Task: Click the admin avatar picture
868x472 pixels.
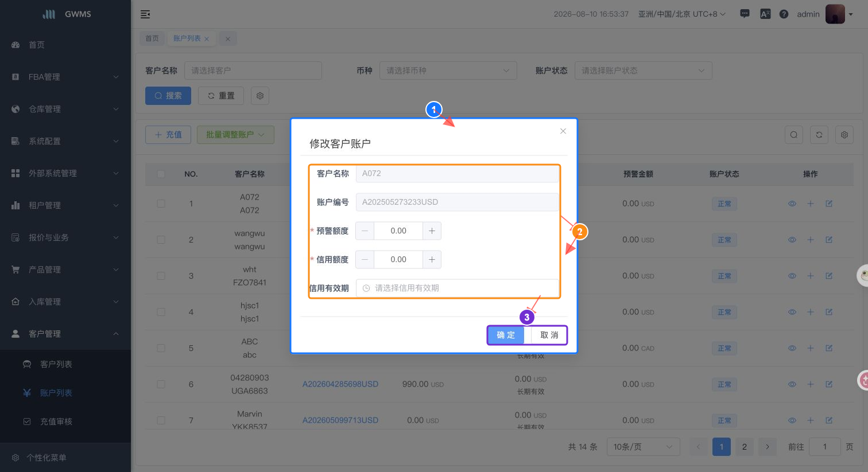Action: click(835, 14)
